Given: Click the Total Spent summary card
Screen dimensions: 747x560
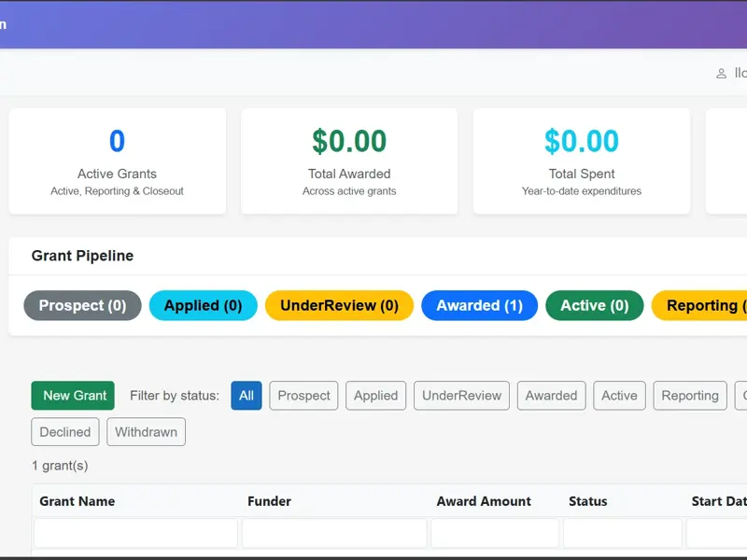Looking at the screenshot, I should click(581, 161).
